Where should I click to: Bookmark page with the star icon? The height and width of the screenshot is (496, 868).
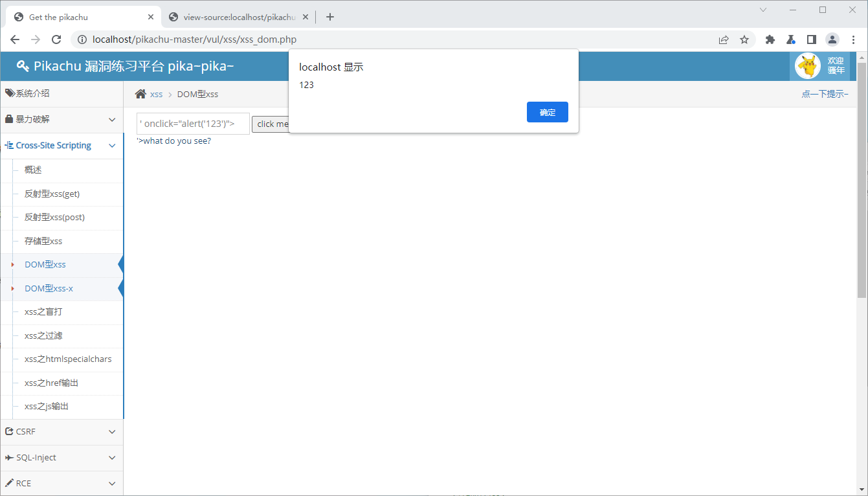point(744,39)
